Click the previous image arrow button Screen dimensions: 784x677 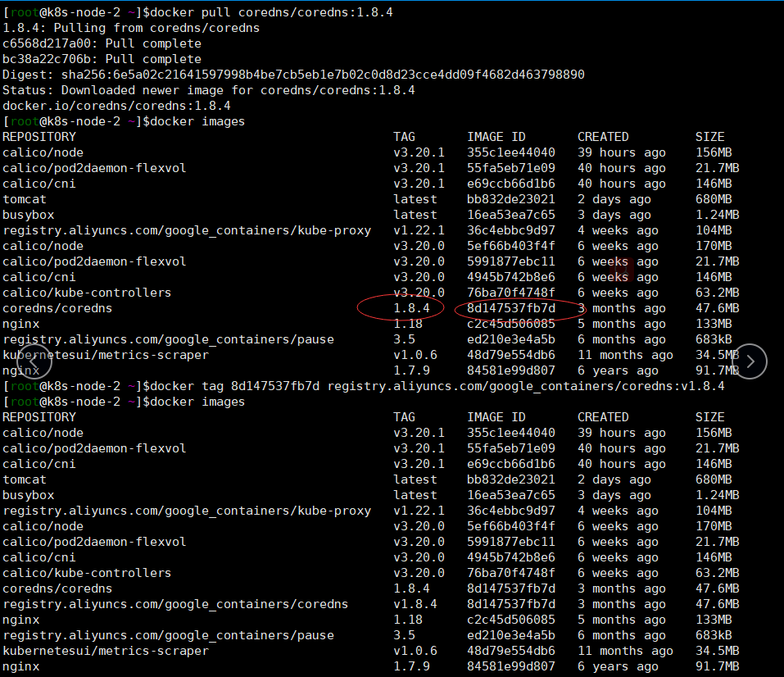pyautogui.click(x=34, y=361)
